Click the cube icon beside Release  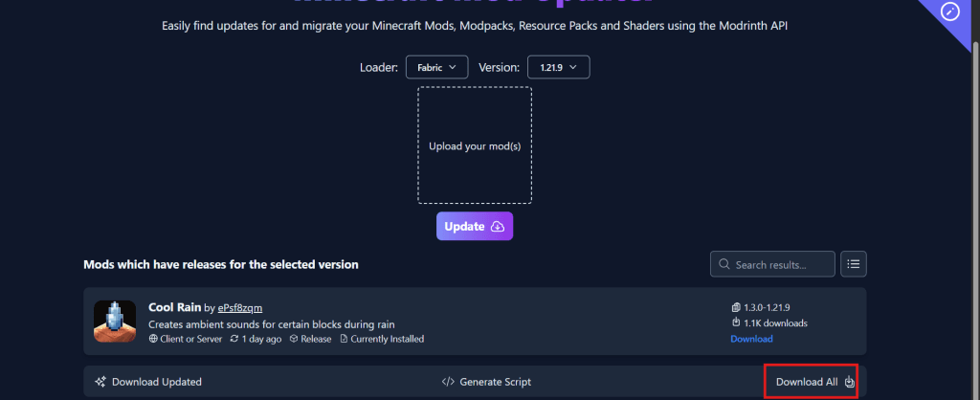click(x=294, y=339)
